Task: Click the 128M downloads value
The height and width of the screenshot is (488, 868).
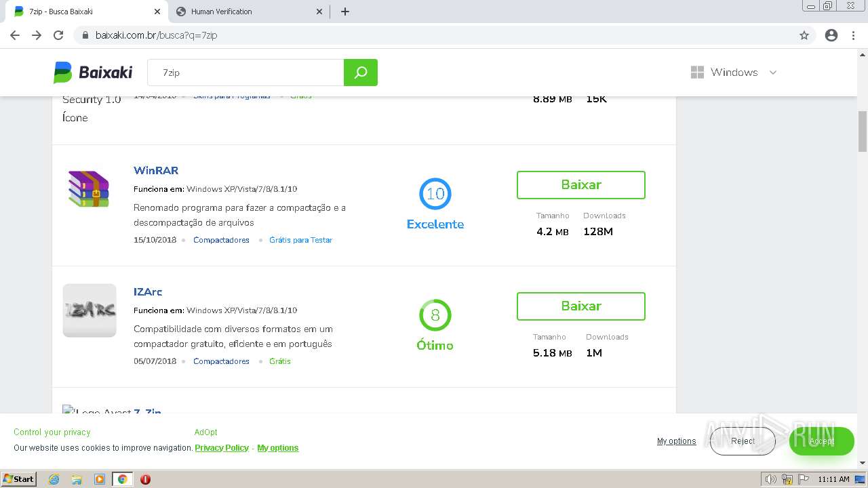Action: [x=598, y=232]
